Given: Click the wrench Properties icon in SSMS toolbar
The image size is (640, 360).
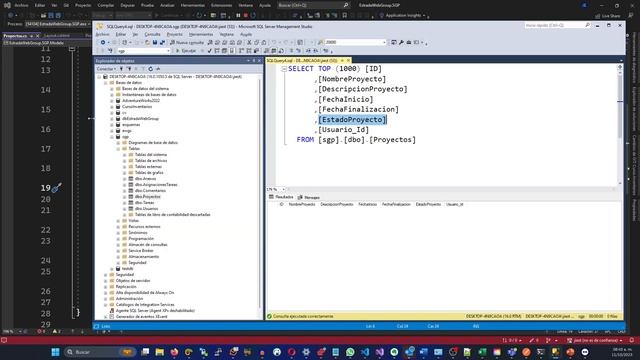Looking at the screenshot, I should 401,42.
